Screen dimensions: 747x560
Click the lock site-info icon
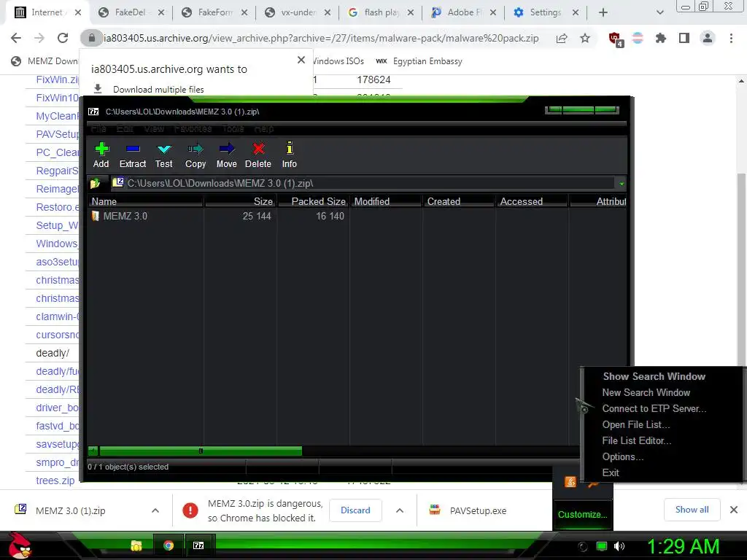92,38
